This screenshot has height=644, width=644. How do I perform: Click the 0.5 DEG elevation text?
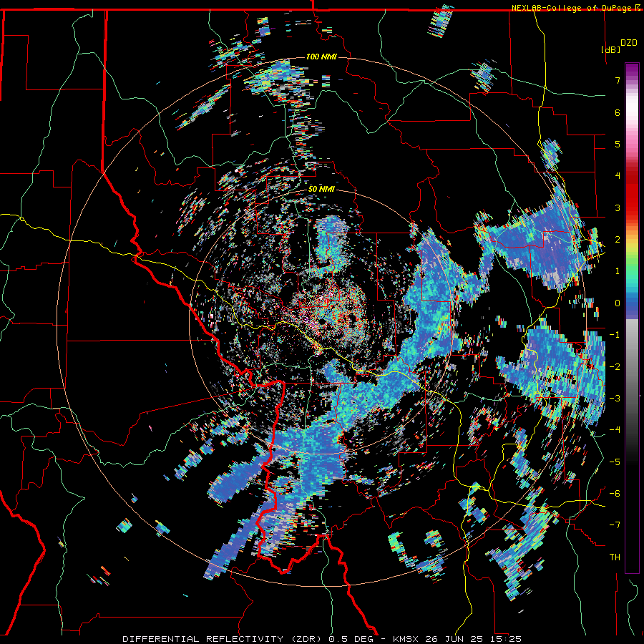point(351,639)
